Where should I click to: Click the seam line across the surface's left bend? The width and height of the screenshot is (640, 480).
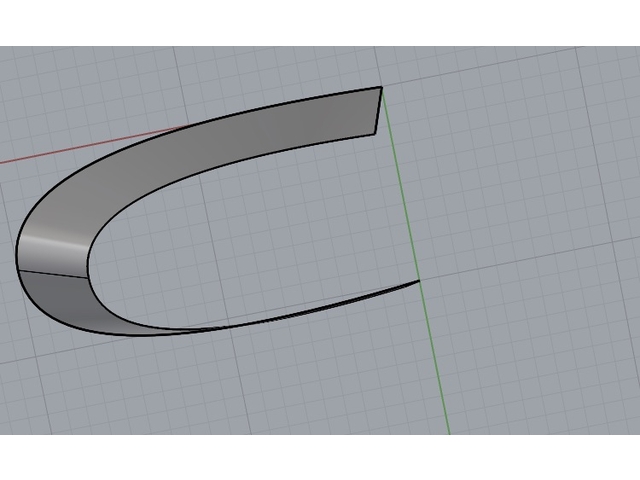point(52,272)
